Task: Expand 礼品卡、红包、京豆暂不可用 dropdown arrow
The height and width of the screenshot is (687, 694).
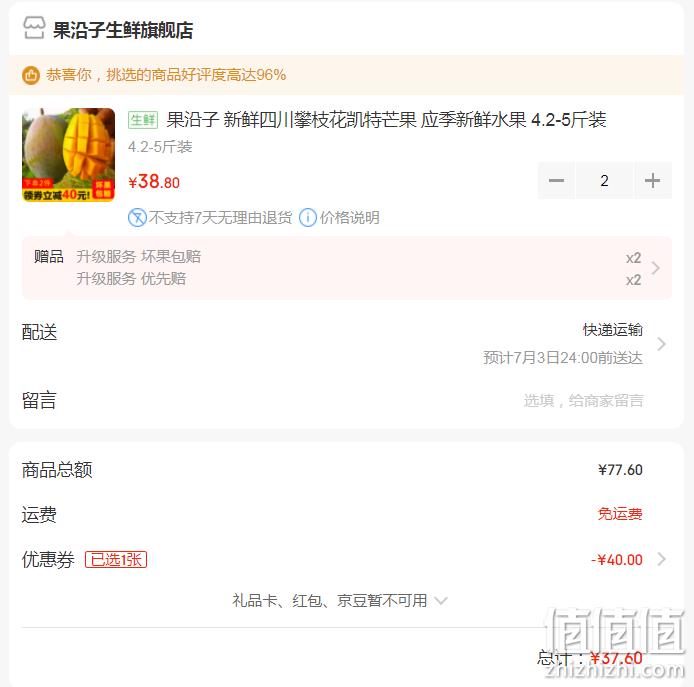Action: tap(441, 601)
